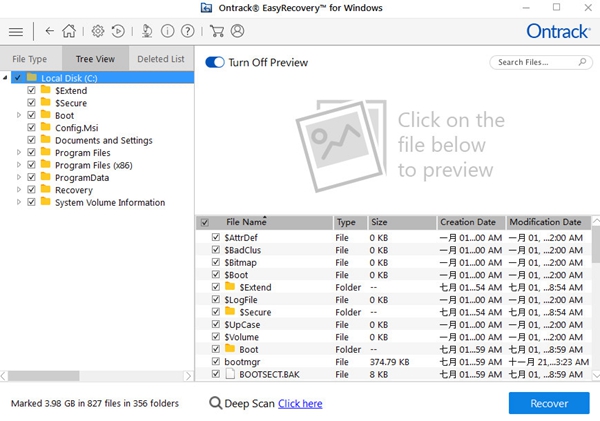Click the Boot folder icon in file list
The width and height of the screenshot is (600, 421).
(230, 348)
